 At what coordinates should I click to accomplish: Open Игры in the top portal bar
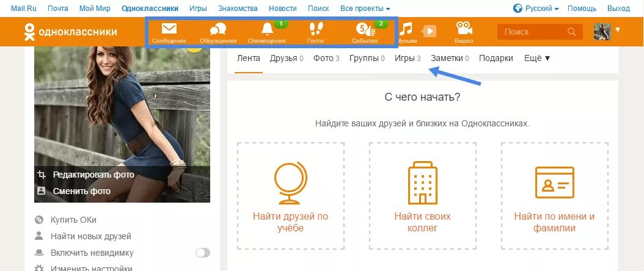[199, 8]
